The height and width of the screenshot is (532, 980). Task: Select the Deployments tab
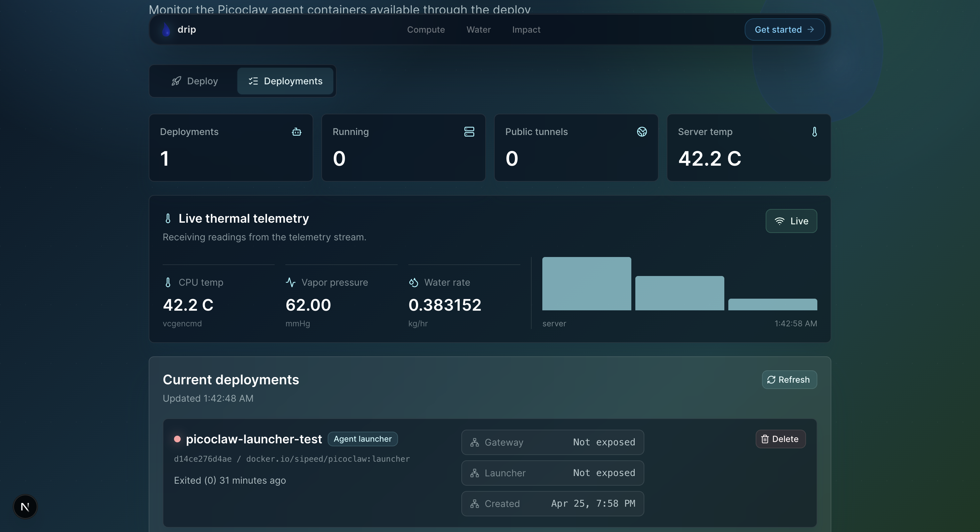[285, 81]
